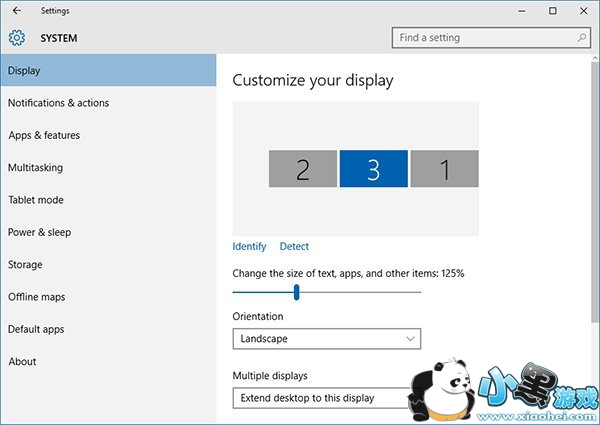Select display monitor 2
This screenshot has width=600, height=425.
coord(302,169)
